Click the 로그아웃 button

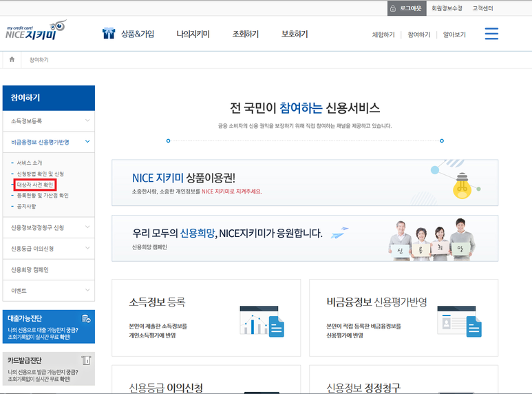[406, 8]
